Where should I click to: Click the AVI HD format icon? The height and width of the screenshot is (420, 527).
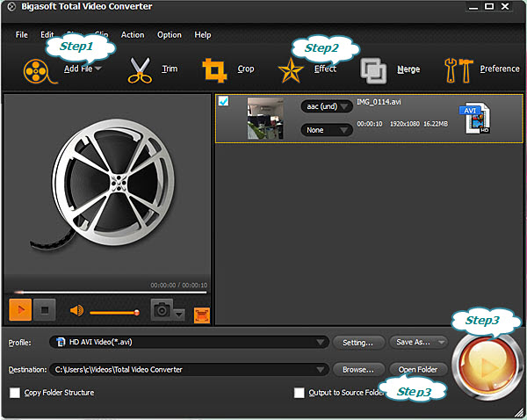click(474, 119)
